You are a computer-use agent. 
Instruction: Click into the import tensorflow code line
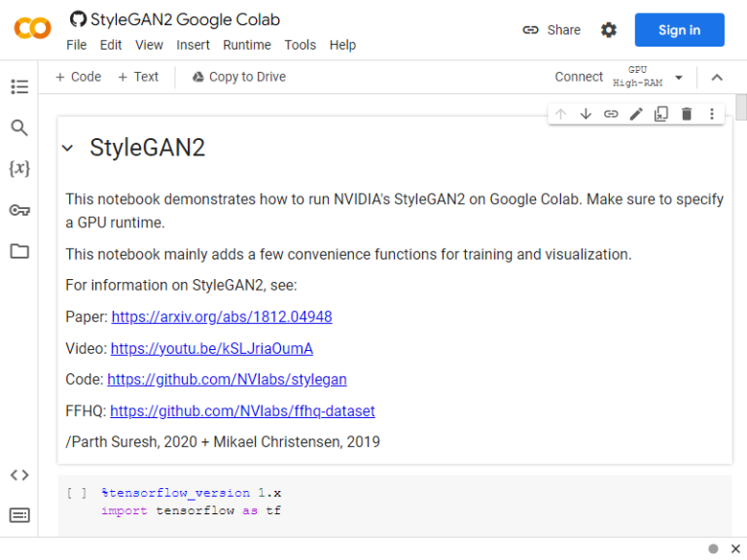[191, 510]
